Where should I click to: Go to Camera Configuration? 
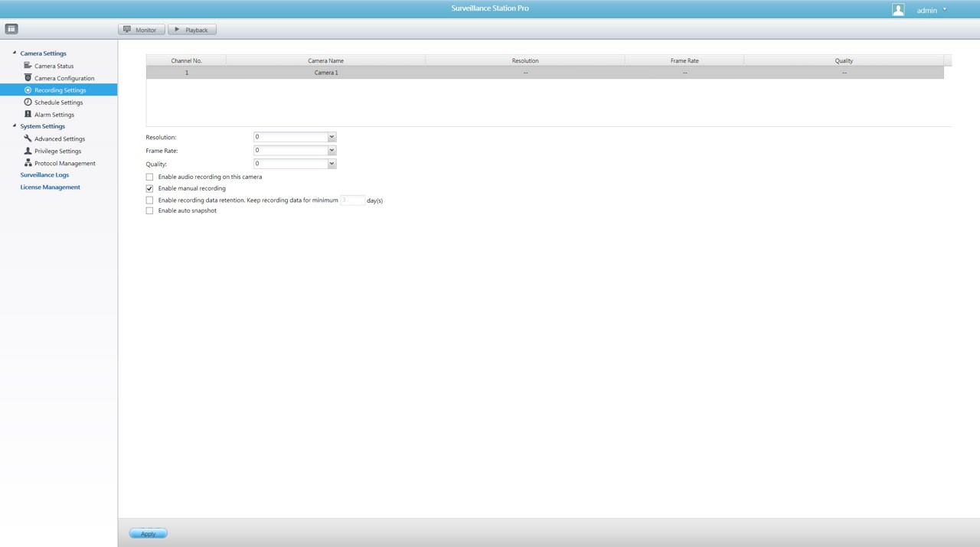(x=64, y=78)
